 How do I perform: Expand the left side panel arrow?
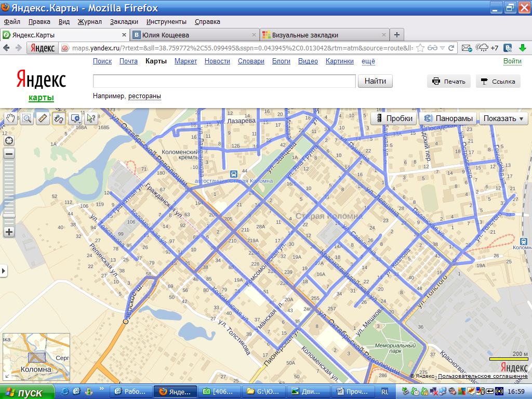click(4, 271)
